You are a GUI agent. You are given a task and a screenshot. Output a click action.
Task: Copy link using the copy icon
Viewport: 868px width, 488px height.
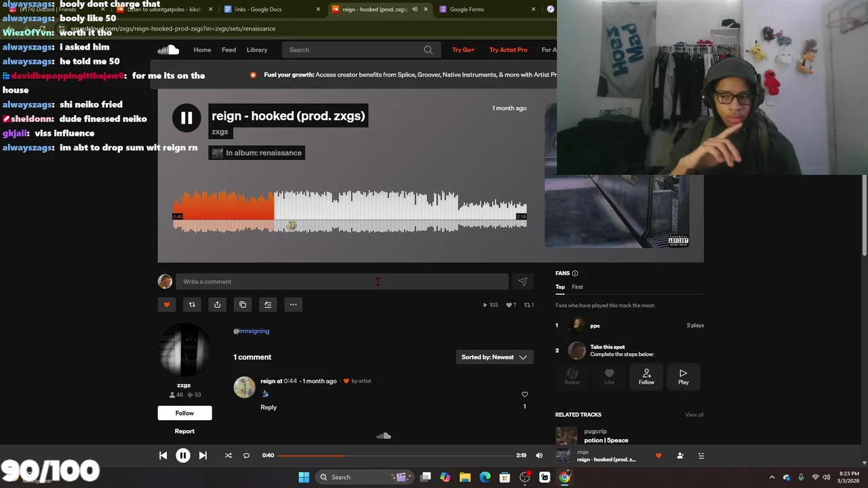243,304
